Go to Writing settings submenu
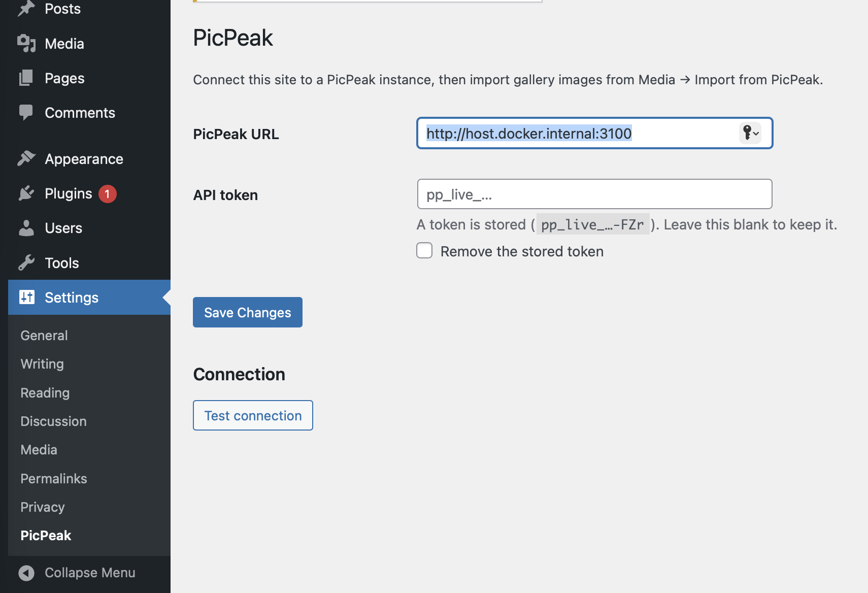 coord(42,364)
